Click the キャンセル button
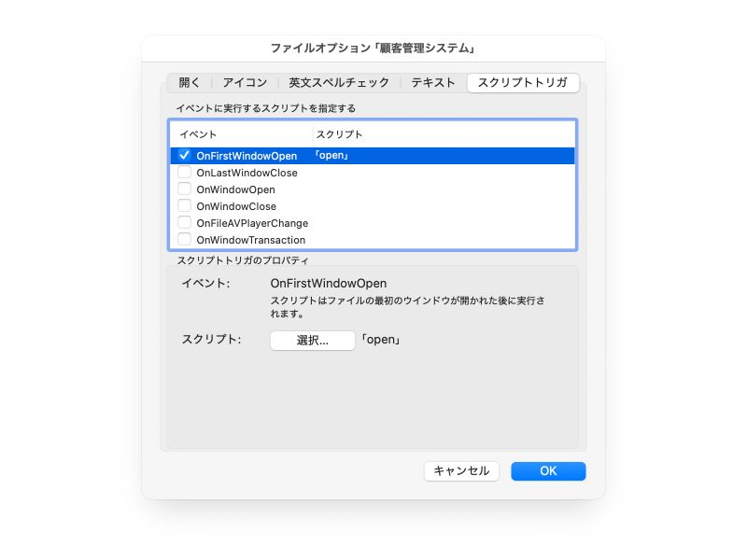This screenshot has width=747, height=560. click(x=461, y=471)
